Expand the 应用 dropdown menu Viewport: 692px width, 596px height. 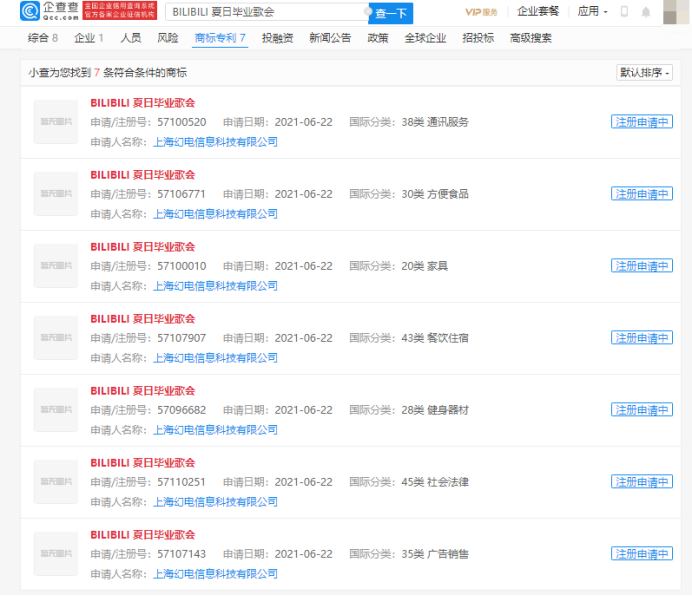click(x=592, y=11)
